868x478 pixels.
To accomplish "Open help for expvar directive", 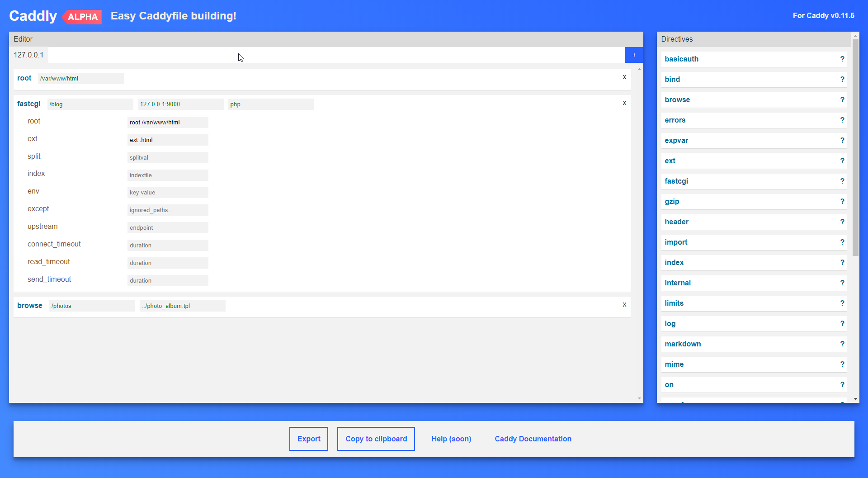I will (842, 140).
